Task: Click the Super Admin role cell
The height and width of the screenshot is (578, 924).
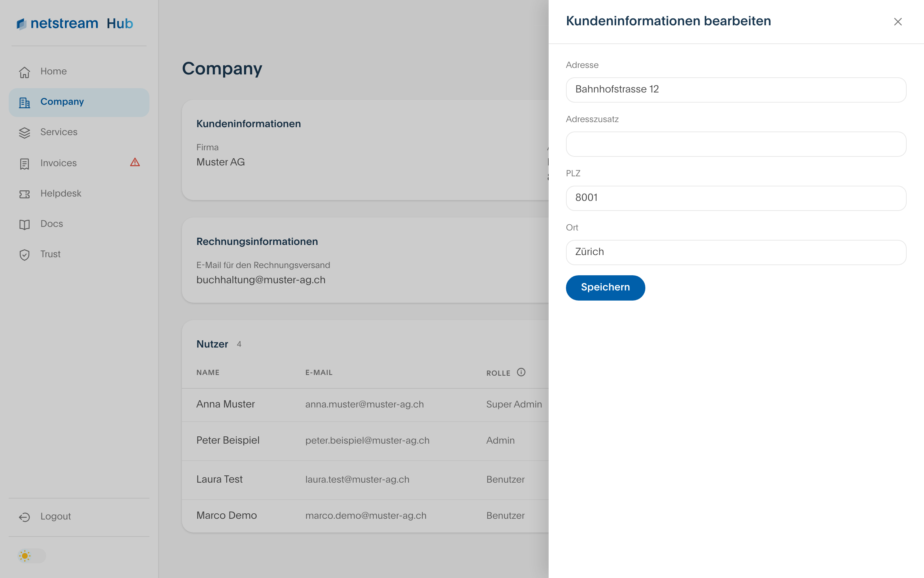Action: click(514, 405)
